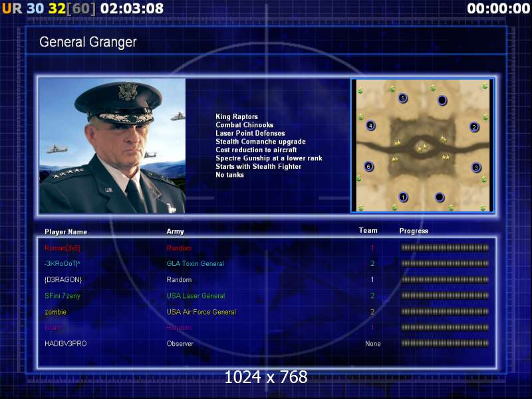Select start position 3 on the minimap
This screenshot has width=532, height=399.
(x=476, y=168)
